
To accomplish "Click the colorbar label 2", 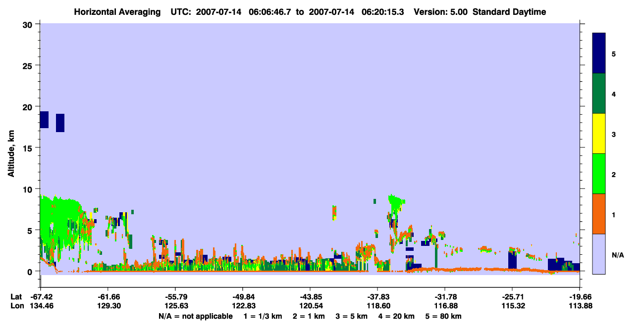I will (x=614, y=174).
